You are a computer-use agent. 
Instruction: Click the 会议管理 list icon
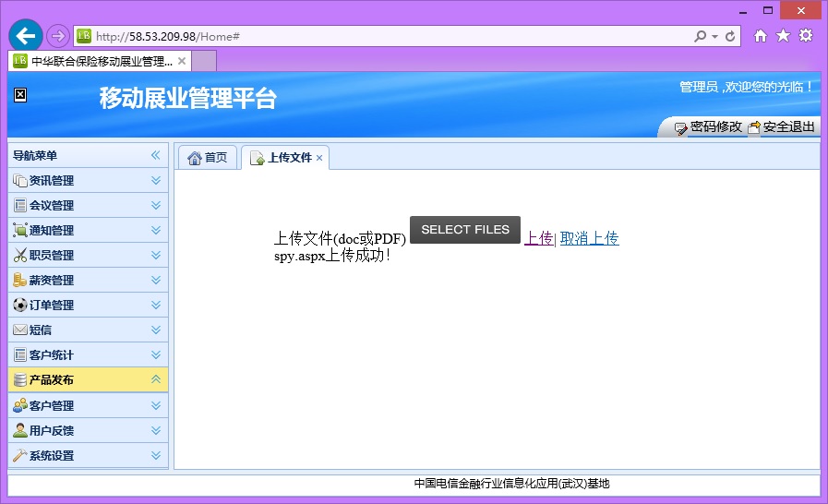[19, 206]
